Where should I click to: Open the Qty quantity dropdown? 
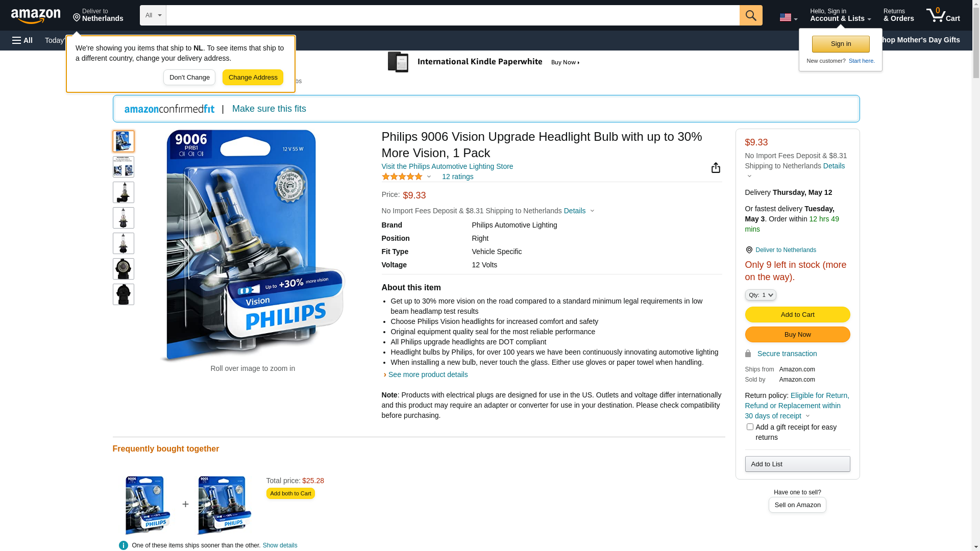coord(760,295)
